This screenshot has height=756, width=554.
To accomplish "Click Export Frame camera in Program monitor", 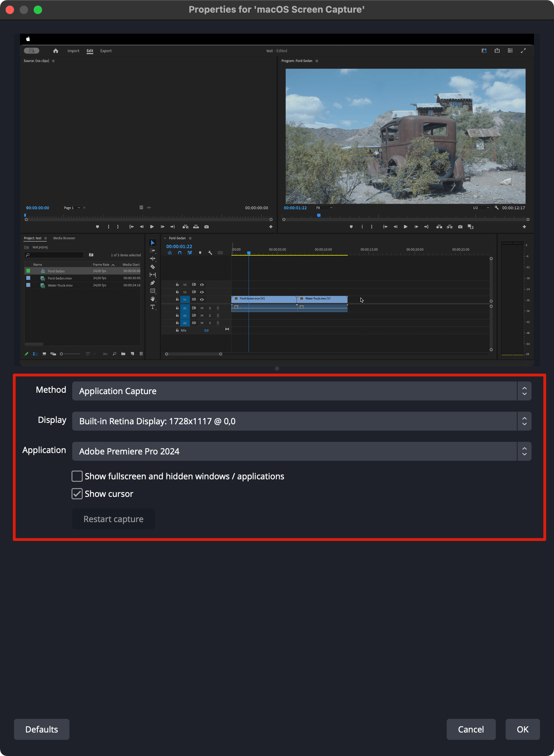I will [x=460, y=227].
